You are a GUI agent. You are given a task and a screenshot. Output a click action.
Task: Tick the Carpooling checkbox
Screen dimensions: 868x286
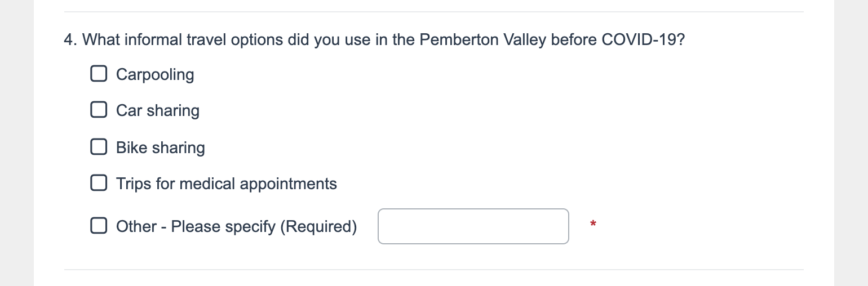99,74
